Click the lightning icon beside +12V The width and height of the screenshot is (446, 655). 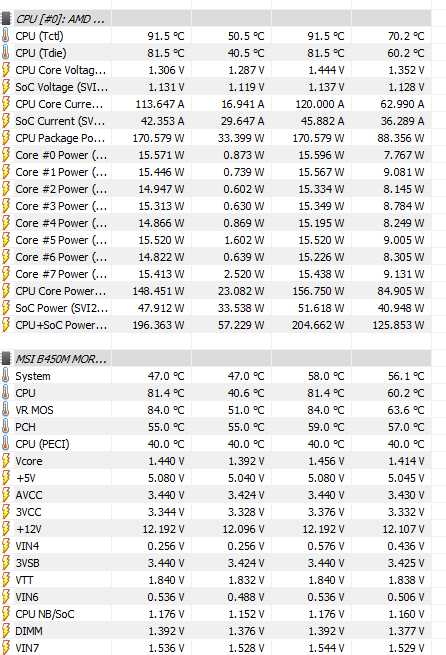[x=5, y=529]
